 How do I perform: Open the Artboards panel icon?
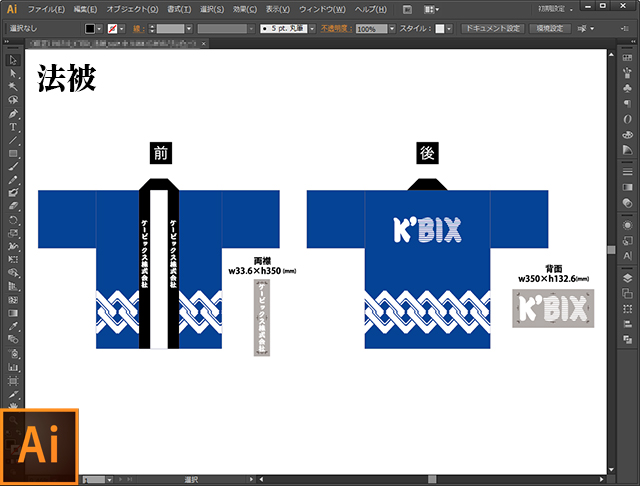point(627,293)
